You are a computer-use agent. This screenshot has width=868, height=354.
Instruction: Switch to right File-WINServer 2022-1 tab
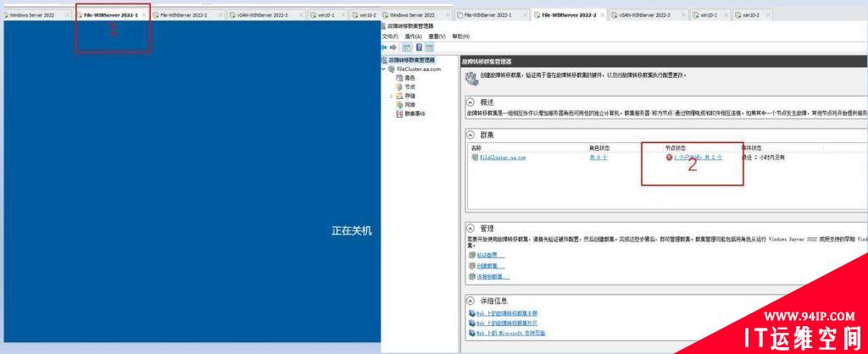point(492,15)
